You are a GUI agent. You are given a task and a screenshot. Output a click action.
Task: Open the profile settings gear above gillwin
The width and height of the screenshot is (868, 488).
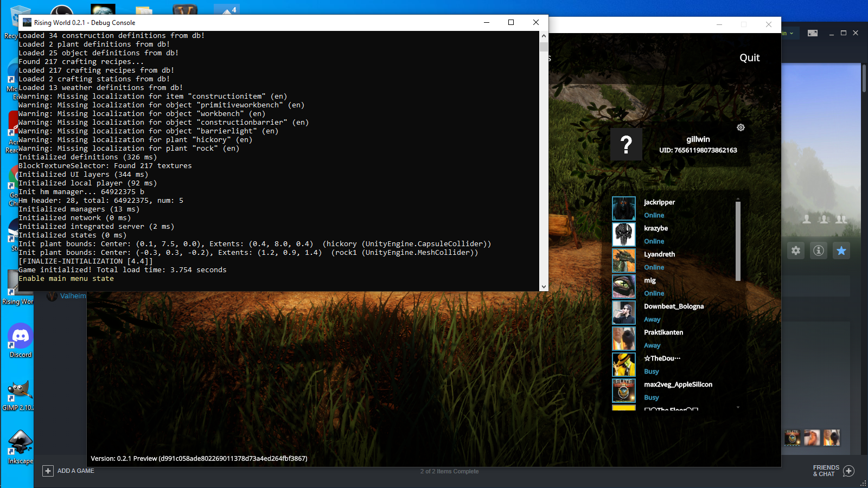(x=741, y=127)
